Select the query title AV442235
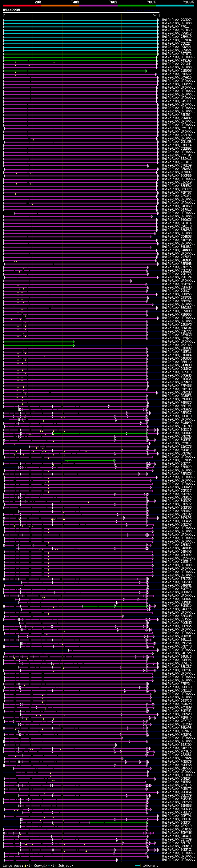197x868 pixels. point(11,10)
